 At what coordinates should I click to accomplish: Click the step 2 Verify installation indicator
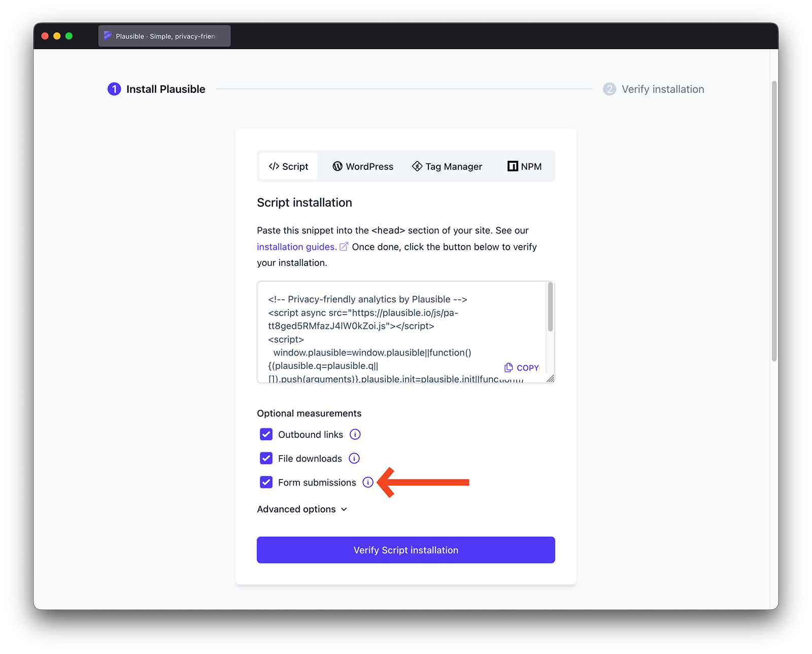point(610,89)
